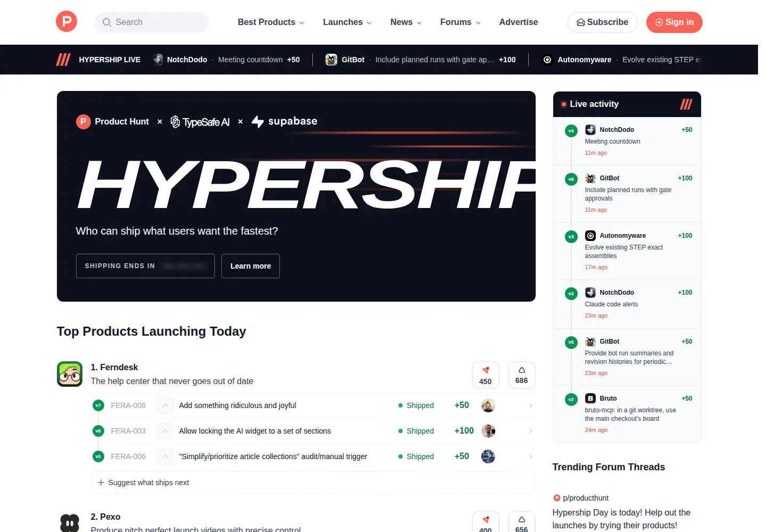This screenshot has width=766, height=532.
Task: Click the GitBot icon on gate approvals entry
Action: [590, 178]
